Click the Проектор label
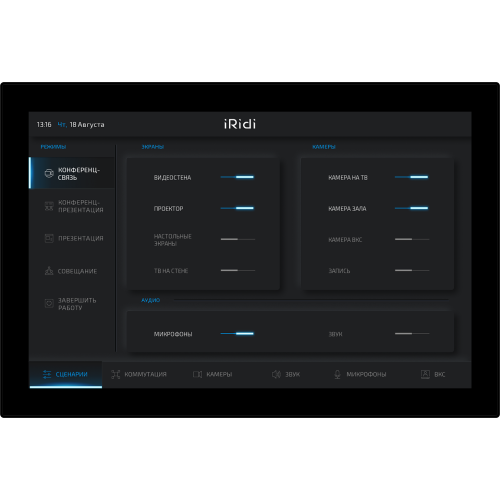This screenshot has height=500, width=500. (168, 209)
